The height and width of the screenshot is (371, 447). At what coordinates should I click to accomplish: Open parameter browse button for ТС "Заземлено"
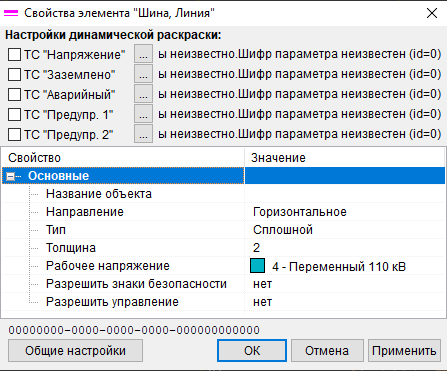coord(143,74)
